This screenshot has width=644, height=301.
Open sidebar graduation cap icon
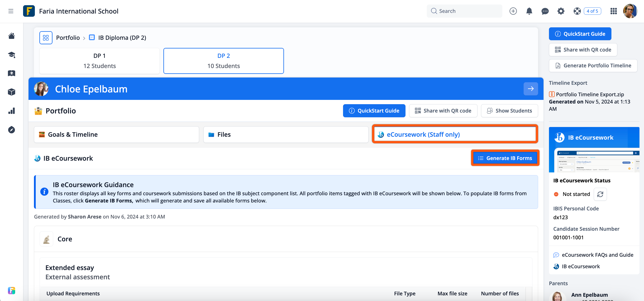(x=12, y=55)
